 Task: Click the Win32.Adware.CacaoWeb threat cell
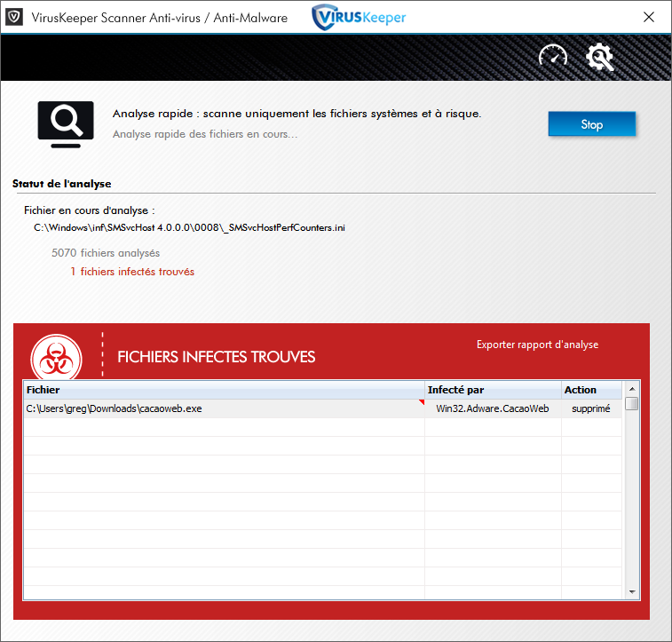tap(493, 408)
